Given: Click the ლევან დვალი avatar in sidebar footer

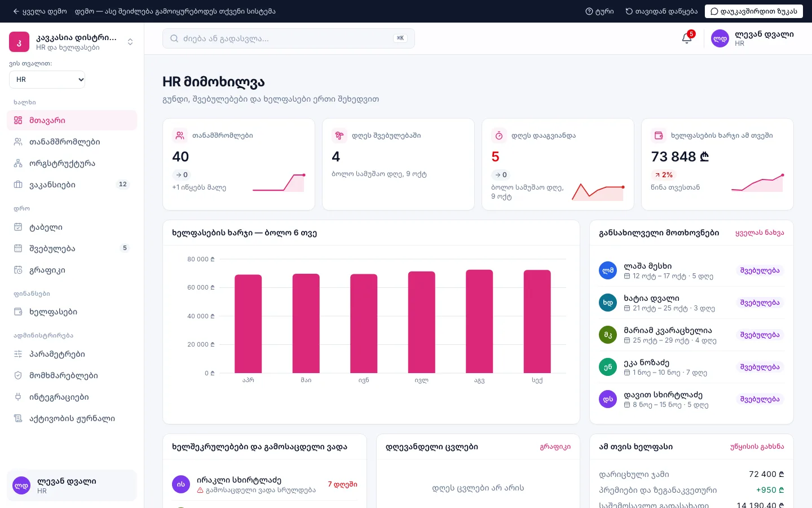Looking at the screenshot, I should [21, 485].
